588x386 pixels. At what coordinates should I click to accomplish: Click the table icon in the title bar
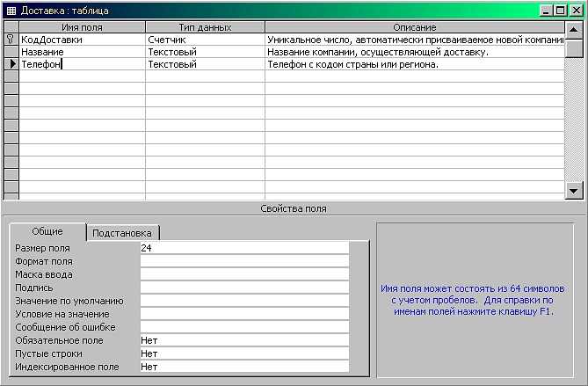[x=11, y=11]
